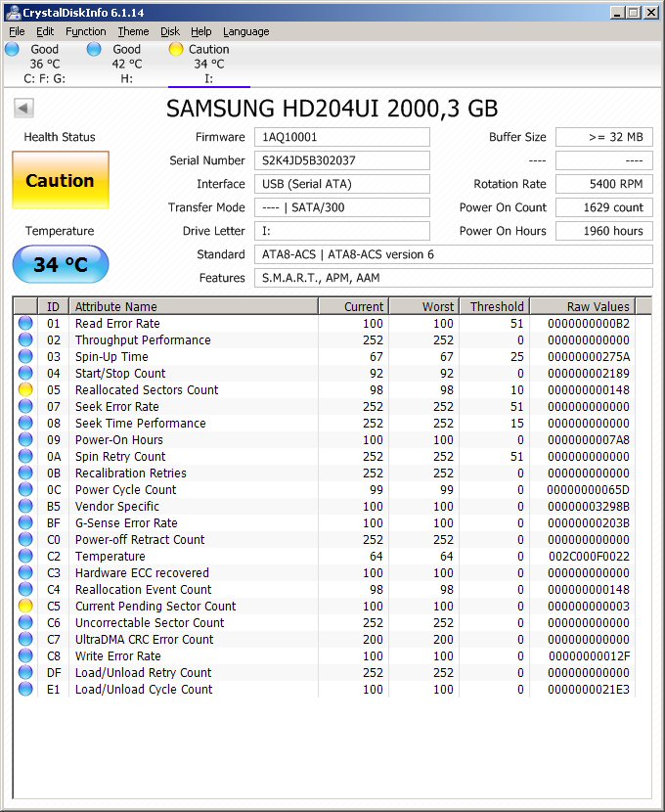665x812 pixels.
Task: Click the Interface field USB (Serial ATA)
Action: [x=342, y=184]
